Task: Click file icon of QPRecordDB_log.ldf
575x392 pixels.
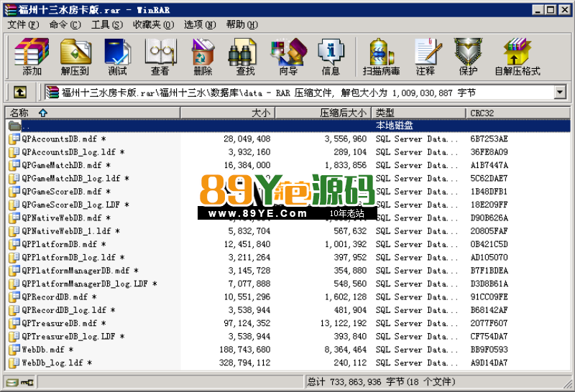Action: 14,310
